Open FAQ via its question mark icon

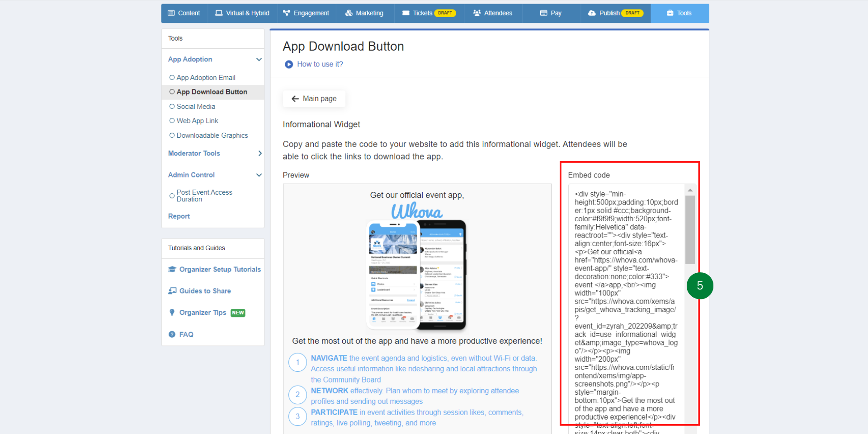click(x=172, y=334)
